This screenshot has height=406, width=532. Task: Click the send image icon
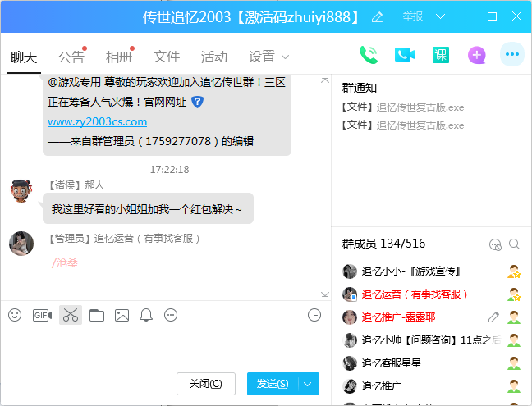[122, 315]
